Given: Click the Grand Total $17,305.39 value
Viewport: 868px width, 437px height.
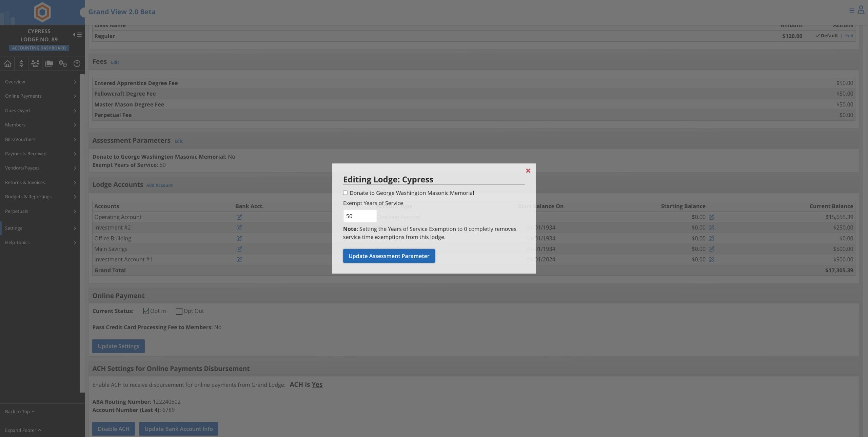Looking at the screenshot, I should click(x=839, y=270).
